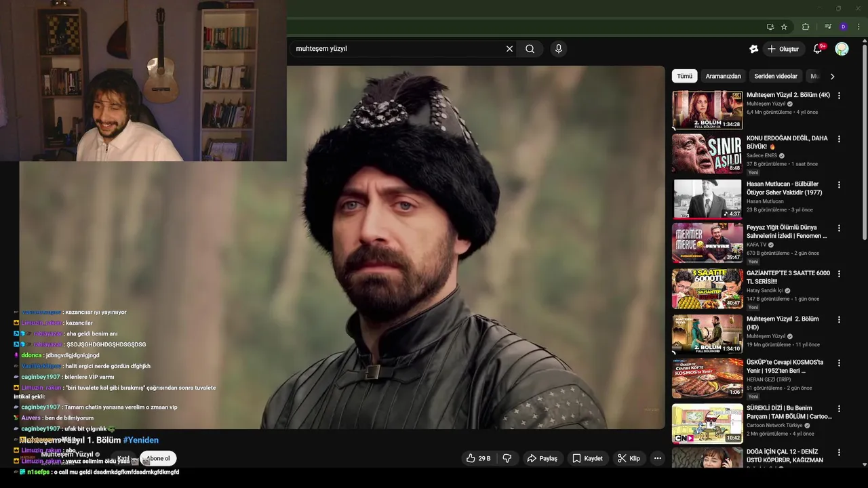Screen dimensions: 868x488
Task: Open options for Feyyaz Yiğit video
Action: 839,228
